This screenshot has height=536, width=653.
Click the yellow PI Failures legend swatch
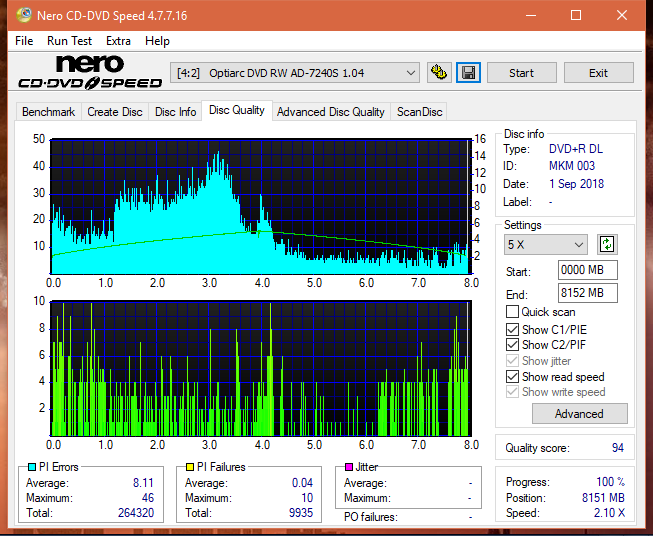click(x=190, y=467)
